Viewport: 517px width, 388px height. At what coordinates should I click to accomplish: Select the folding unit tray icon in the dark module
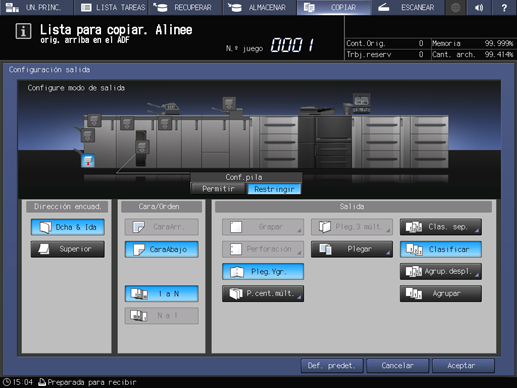coord(142,147)
